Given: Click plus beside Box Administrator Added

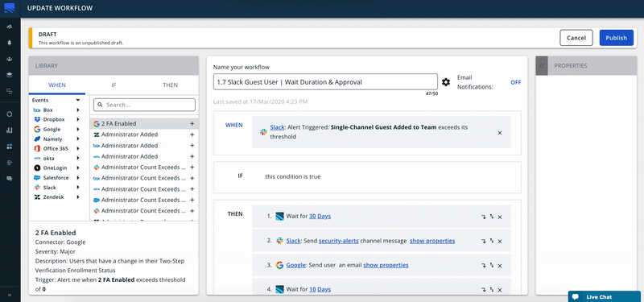Looking at the screenshot, I should [x=192, y=146].
